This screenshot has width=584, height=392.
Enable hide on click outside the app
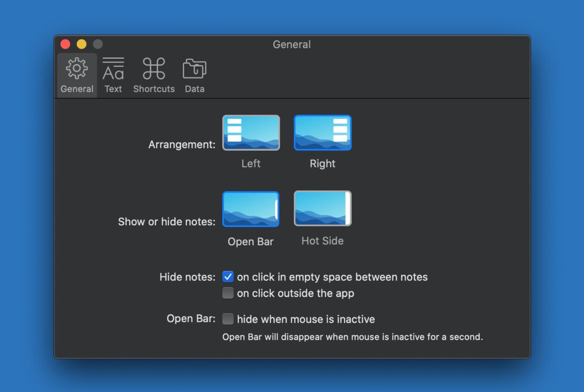pos(228,293)
